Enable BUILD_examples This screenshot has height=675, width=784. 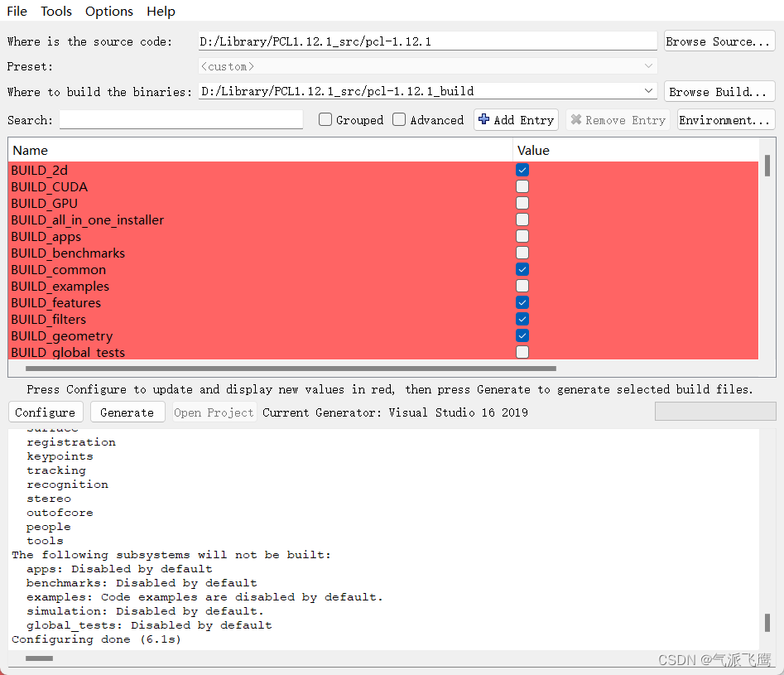point(522,286)
